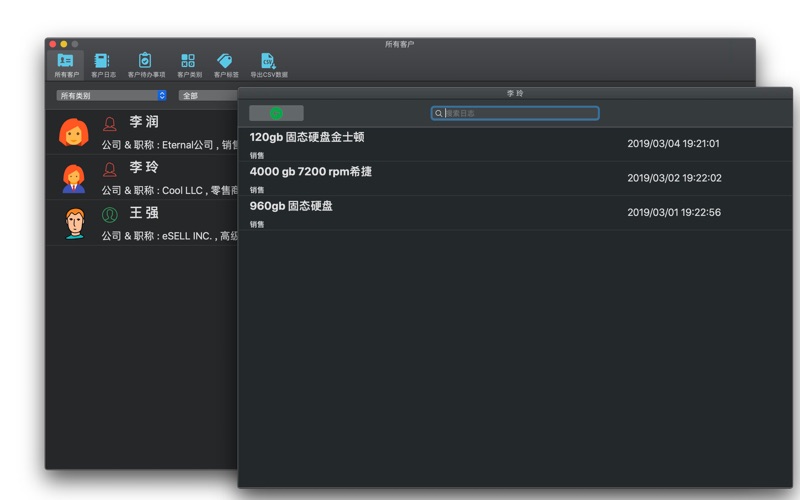This screenshot has width=800, height=500.
Task: Open the 客户日志 toolbar icon
Action: pos(103,61)
